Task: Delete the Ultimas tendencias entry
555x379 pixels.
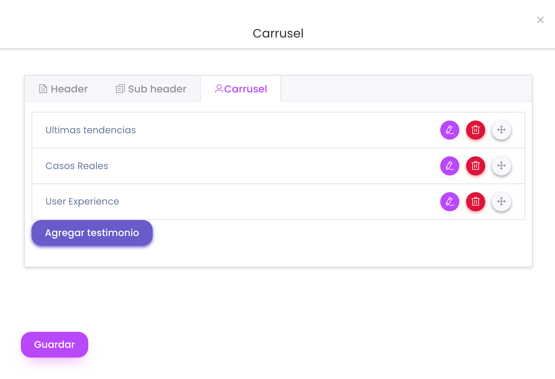Action: 475,130
